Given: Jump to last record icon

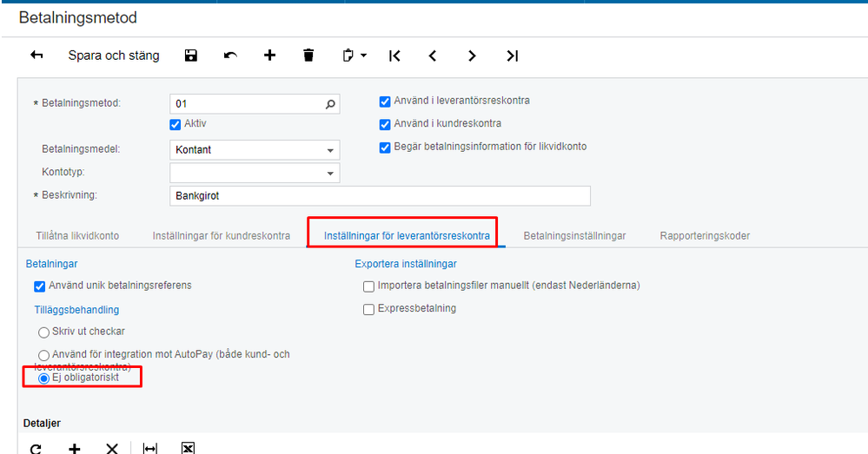Looking at the screenshot, I should pyautogui.click(x=512, y=56).
